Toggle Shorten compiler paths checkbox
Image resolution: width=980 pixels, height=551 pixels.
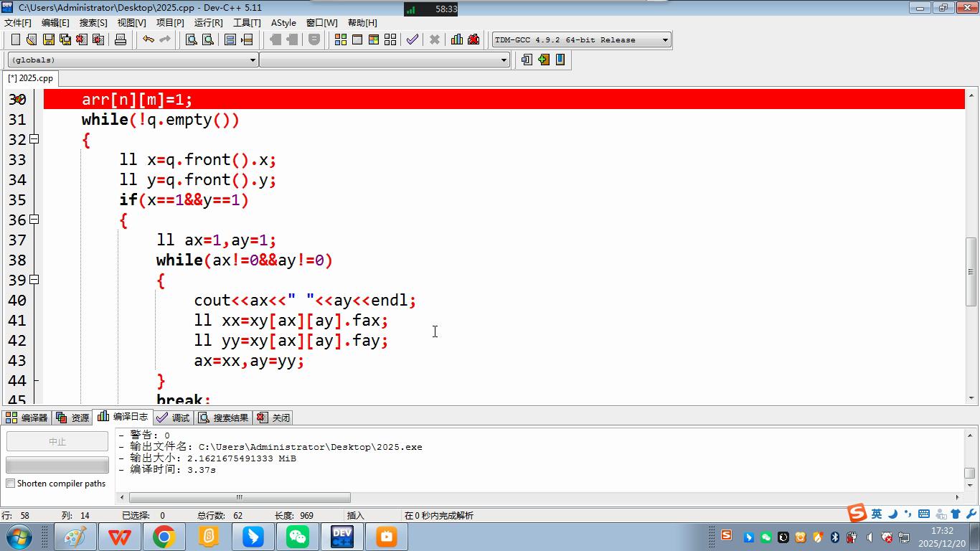[x=11, y=484]
